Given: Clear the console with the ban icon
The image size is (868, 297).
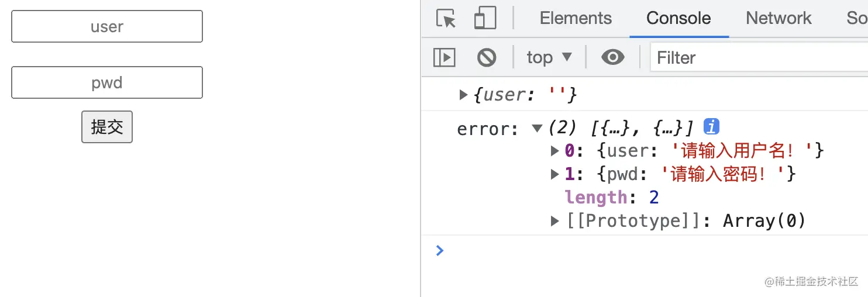Looking at the screenshot, I should (487, 57).
